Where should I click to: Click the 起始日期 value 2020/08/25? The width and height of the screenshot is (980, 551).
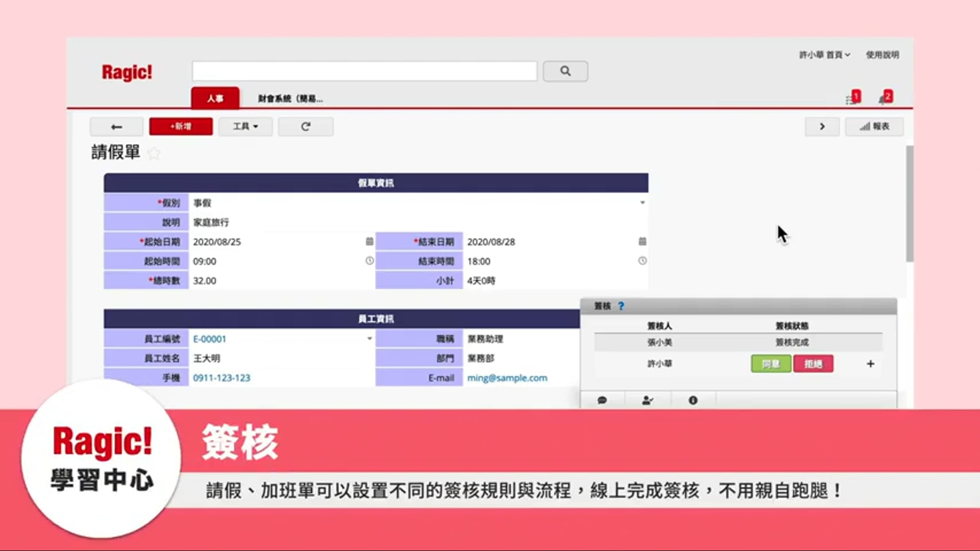217,242
